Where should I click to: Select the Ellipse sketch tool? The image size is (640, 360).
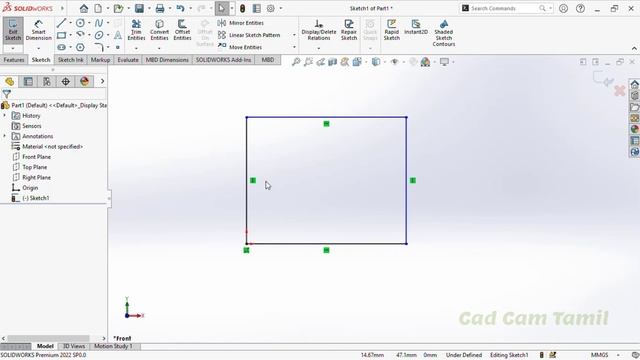click(99, 35)
